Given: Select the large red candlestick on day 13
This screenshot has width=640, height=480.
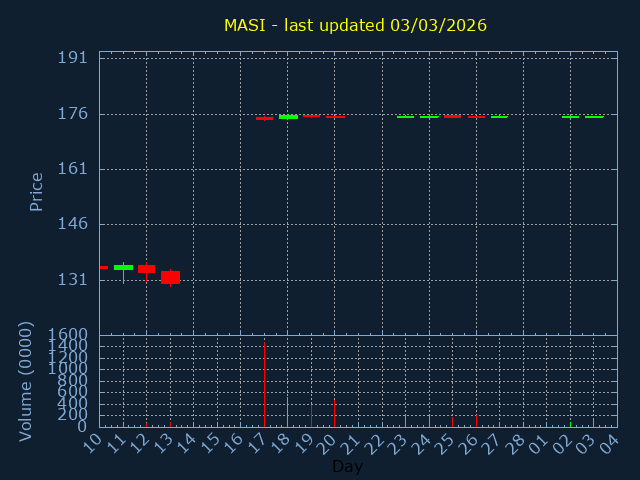Looking at the screenshot, I should [170, 277].
